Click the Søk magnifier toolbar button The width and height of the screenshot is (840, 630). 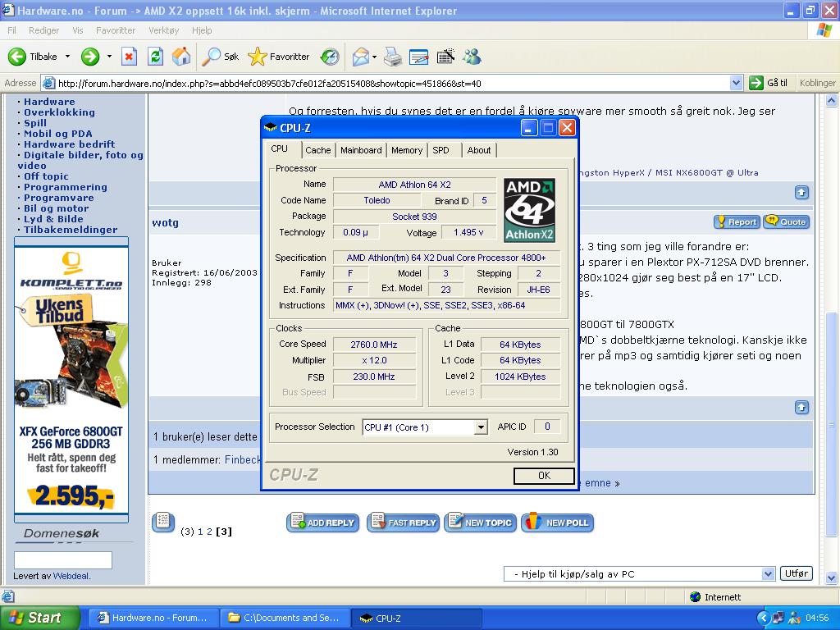tap(221, 57)
